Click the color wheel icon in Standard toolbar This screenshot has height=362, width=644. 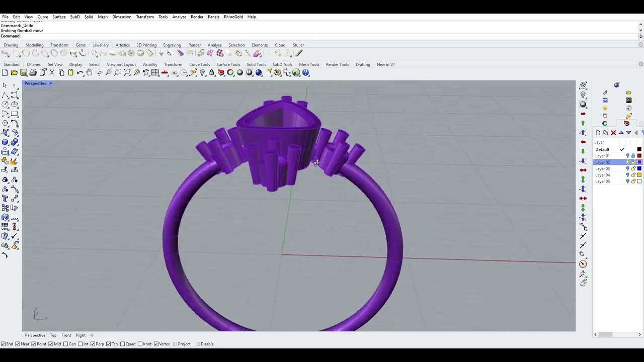click(230, 73)
